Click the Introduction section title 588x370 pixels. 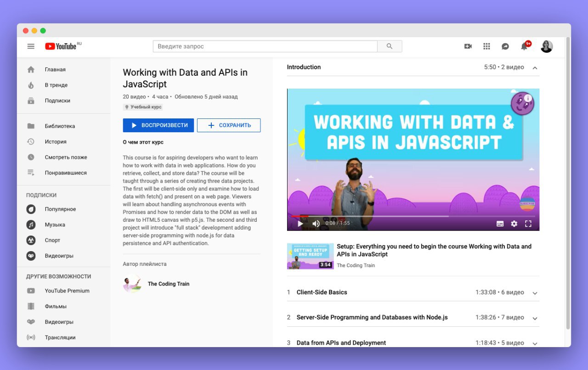click(x=304, y=67)
